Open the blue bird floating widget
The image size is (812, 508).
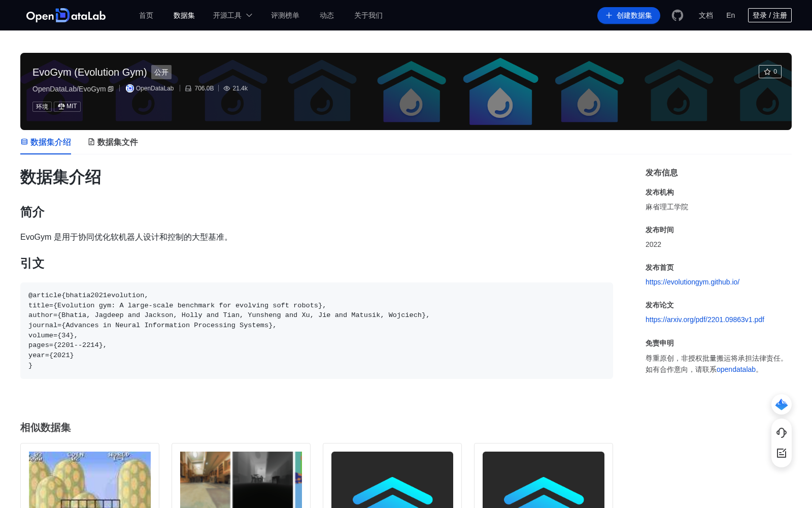point(782,404)
